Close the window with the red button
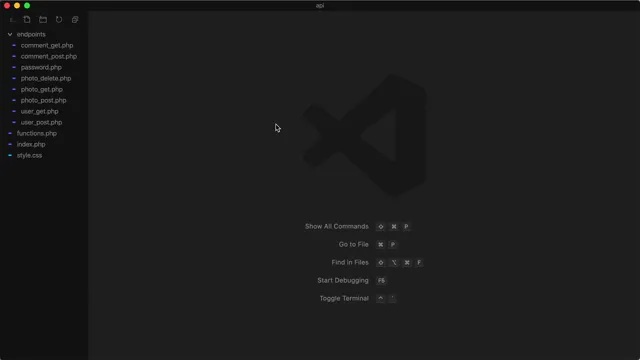The width and height of the screenshot is (640, 360). point(7,5)
